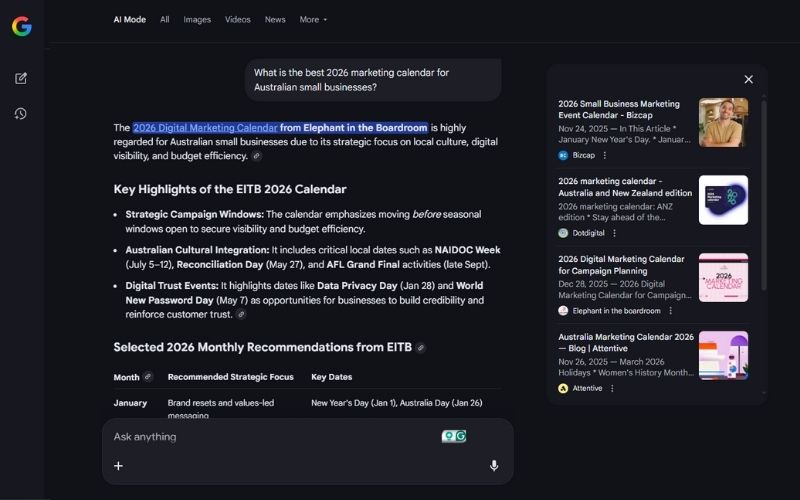Switch to the AI Mode tab
Screen dimensions: 800x500
pos(130,19)
